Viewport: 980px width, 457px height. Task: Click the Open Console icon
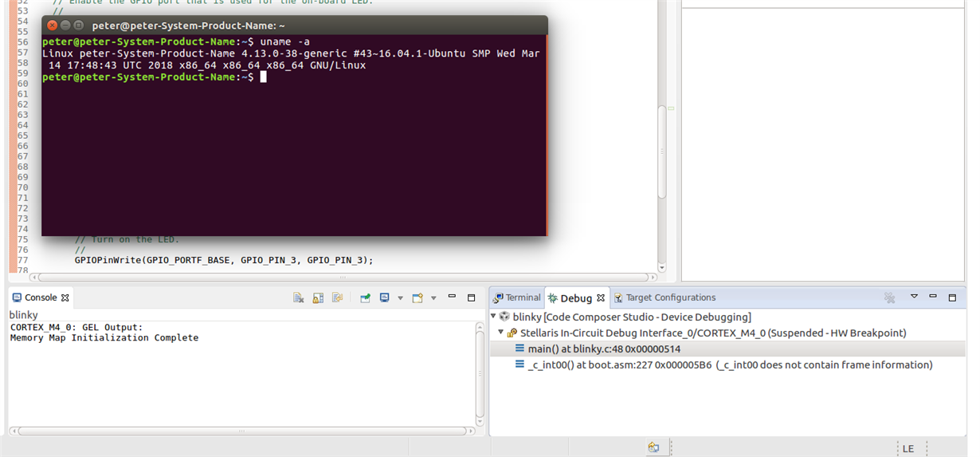pyautogui.click(x=417, y=298)
